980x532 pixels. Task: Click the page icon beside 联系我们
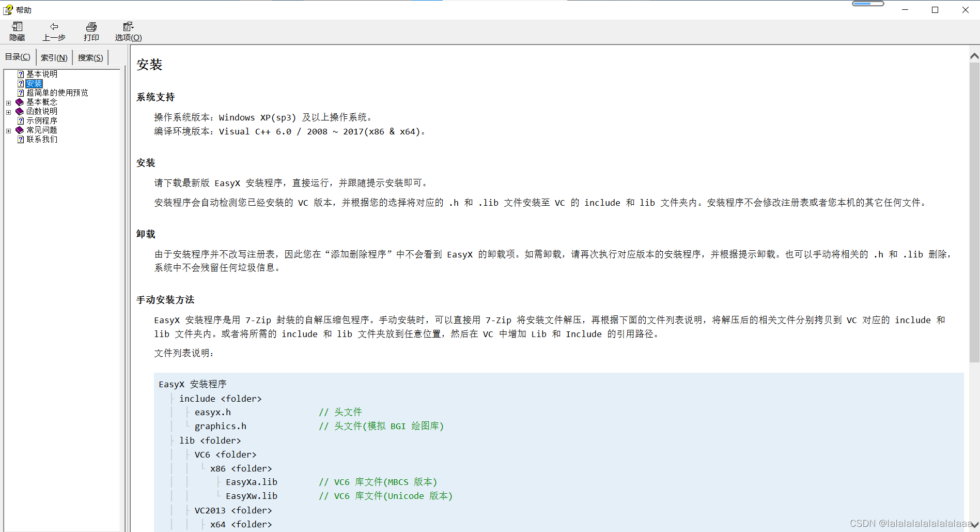(x=21, y=140)
